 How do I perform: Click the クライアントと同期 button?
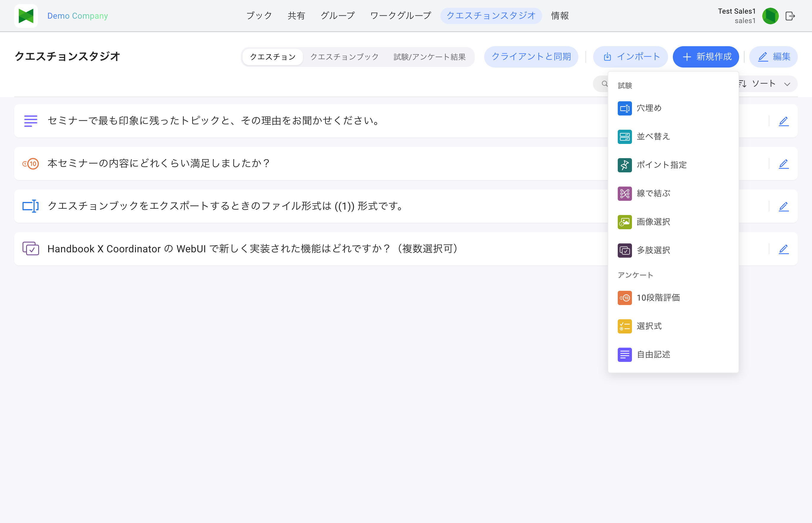pyautogui.click(x=531, y=57)
